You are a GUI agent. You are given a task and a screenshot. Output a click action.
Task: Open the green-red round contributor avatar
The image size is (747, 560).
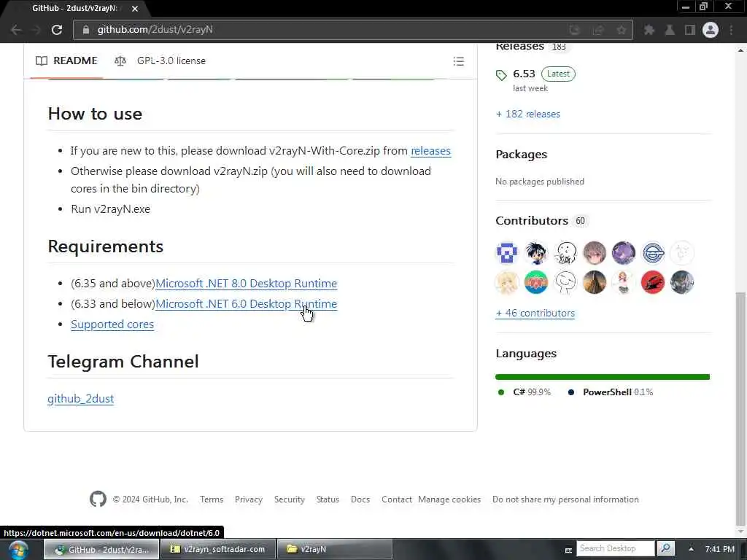[536, 282]
